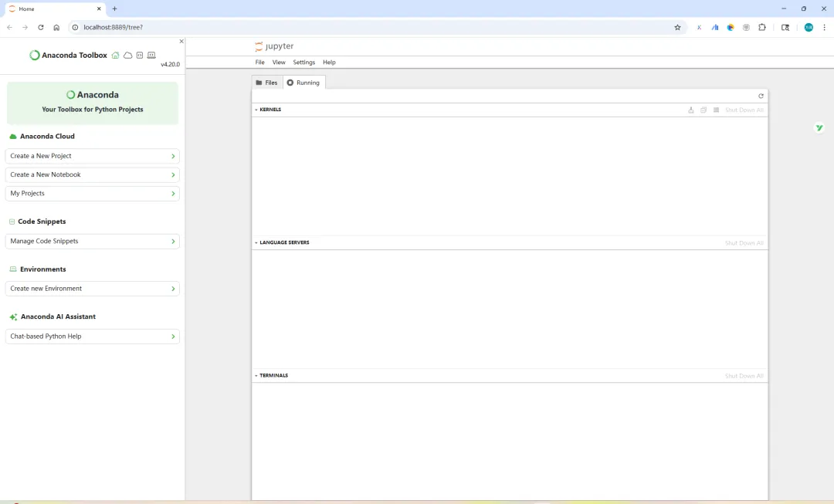834x504 pixels.
Task: Collapse the Kernels section
Action: (x=256, y=110)
